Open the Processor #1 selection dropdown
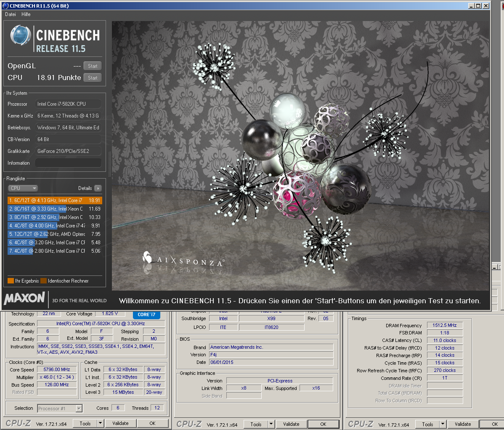The height and width of the screenshot is (430, 504). pos(60,409)
